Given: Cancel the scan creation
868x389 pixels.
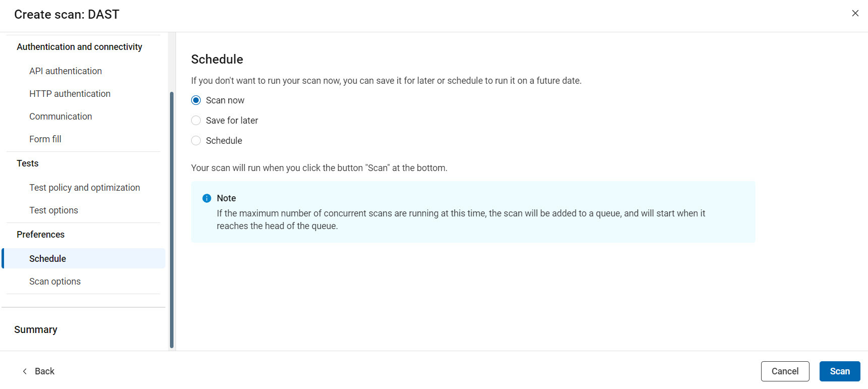Looking at the screenshot, I should pos(785,371).
